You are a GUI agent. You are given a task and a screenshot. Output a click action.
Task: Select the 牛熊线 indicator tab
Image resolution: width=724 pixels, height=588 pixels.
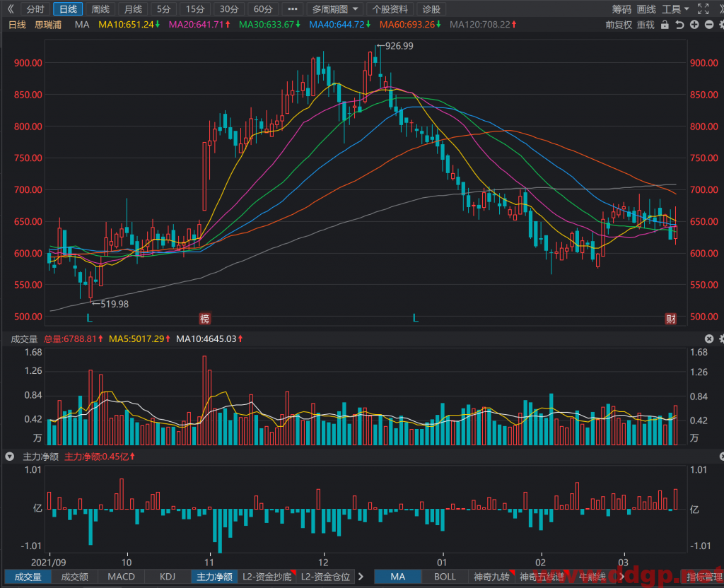tap(592, 577)
